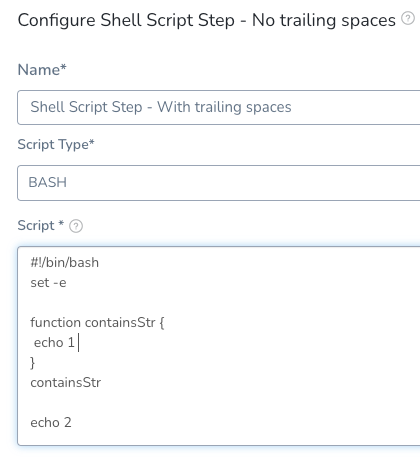Click the Name* field label

point(42,70)
